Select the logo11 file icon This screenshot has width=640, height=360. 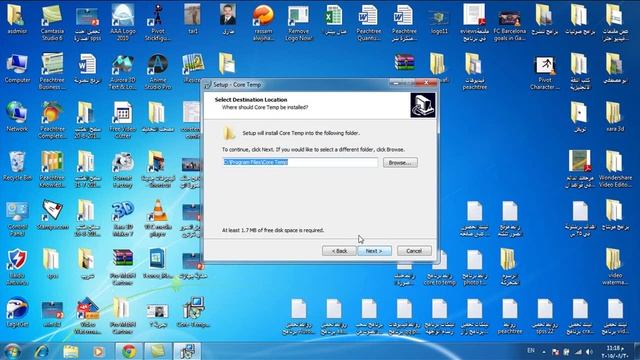click(439, 21)
